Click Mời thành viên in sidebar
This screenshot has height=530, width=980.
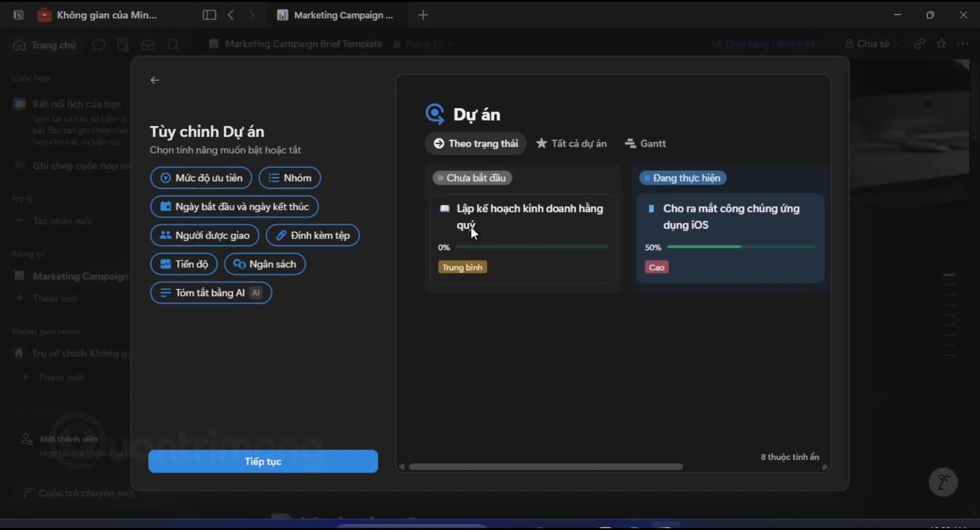(69, 439)
